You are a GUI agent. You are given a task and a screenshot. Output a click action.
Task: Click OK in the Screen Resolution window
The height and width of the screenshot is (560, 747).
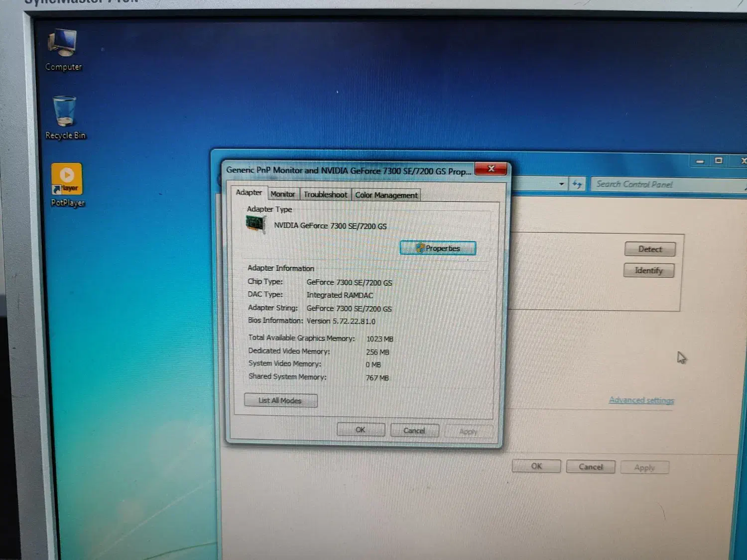click(x=536, y=466)
